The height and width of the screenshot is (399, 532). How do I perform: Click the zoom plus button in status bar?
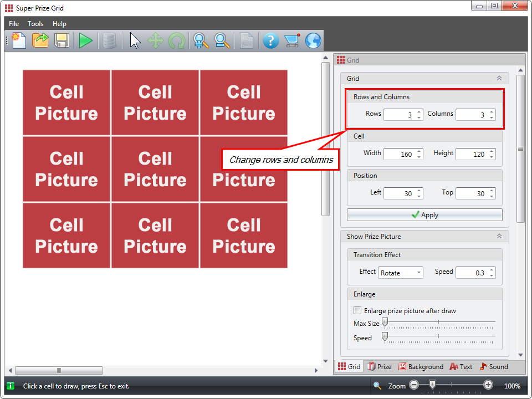click(488, 385)
